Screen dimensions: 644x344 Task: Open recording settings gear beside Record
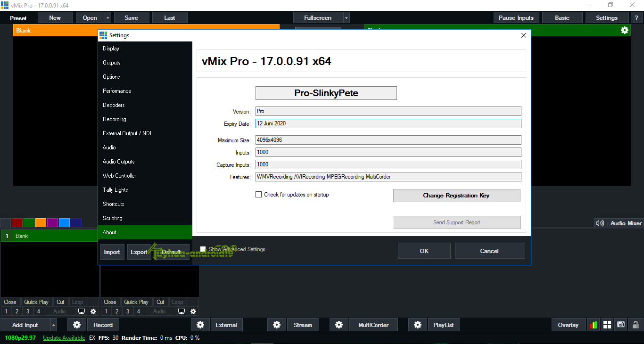coord(77,325)
